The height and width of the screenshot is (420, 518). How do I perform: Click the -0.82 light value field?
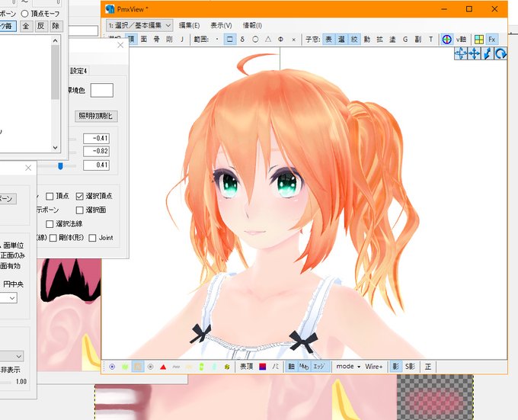click(x=96, y=152)
